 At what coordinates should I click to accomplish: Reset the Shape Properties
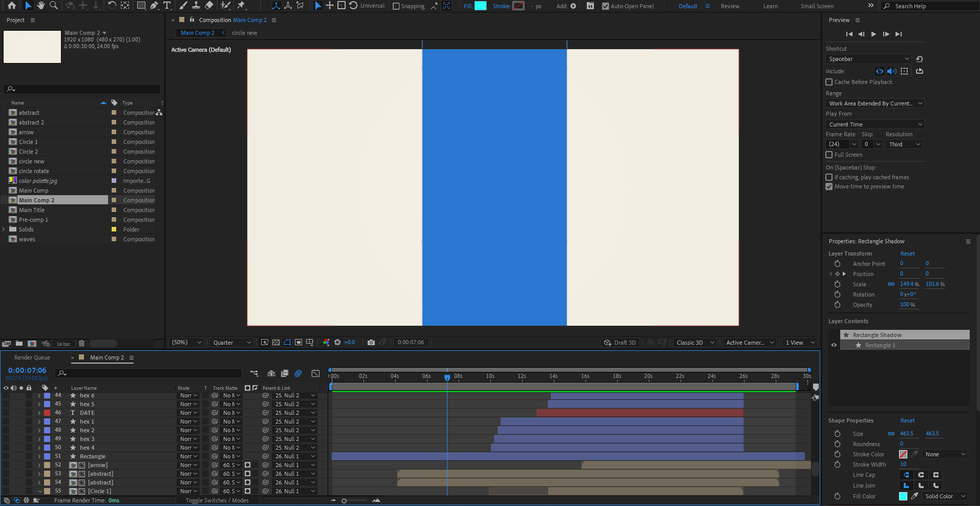pos(907,420)
